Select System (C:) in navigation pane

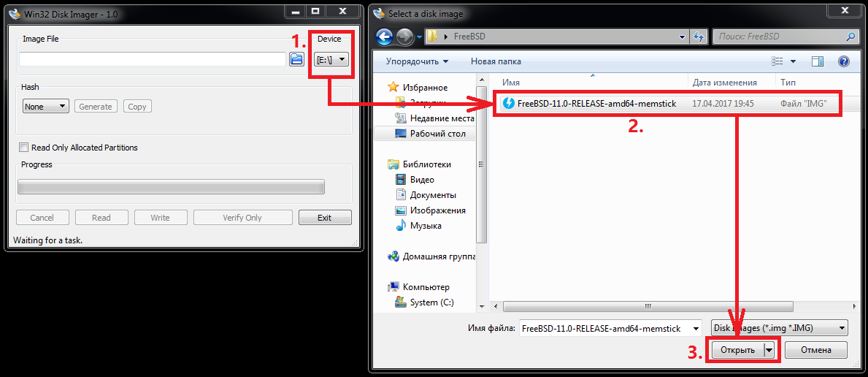tap(431, 302)
